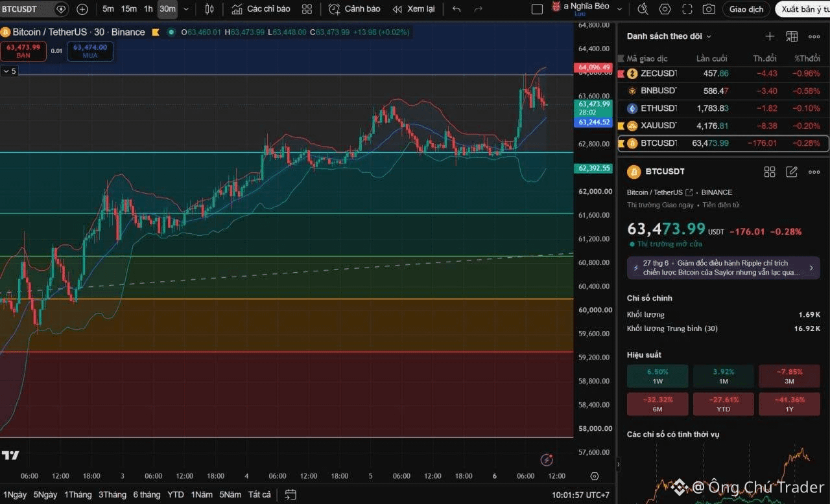Screen dimensions: 830x504
Task: Select the 1Tháng date range
Action: (78, 494)
